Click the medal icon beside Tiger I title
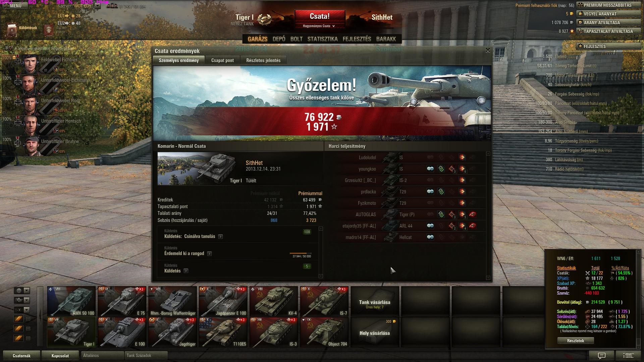Screen dimensions: 644x362 click(264, 19)
